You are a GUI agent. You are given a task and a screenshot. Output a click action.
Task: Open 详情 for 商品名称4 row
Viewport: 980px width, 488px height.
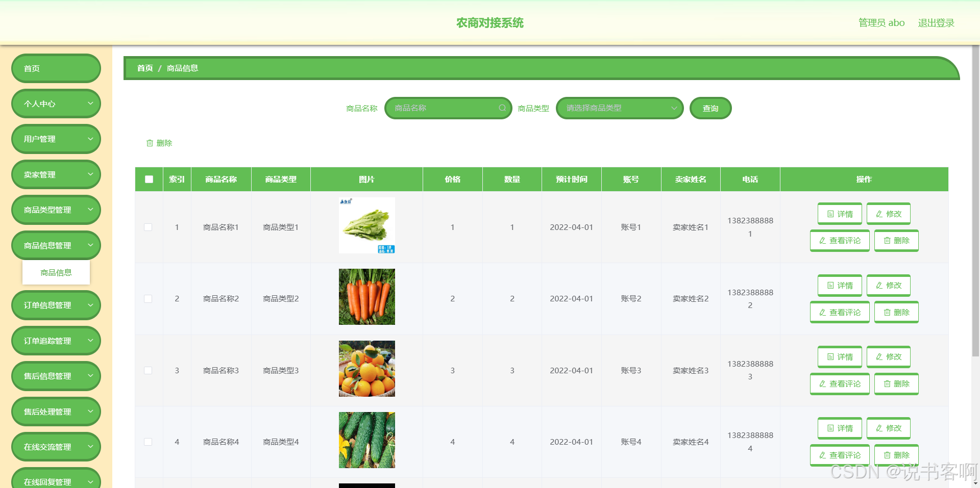pyautogui.click(x=840, y=428)
